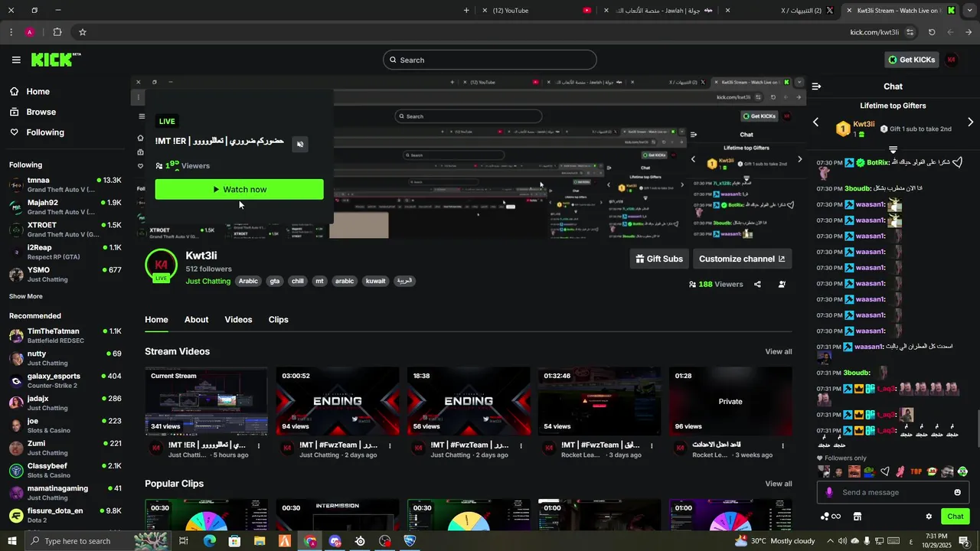
Task: Open Customize channel link
Action: pos(742,259)
